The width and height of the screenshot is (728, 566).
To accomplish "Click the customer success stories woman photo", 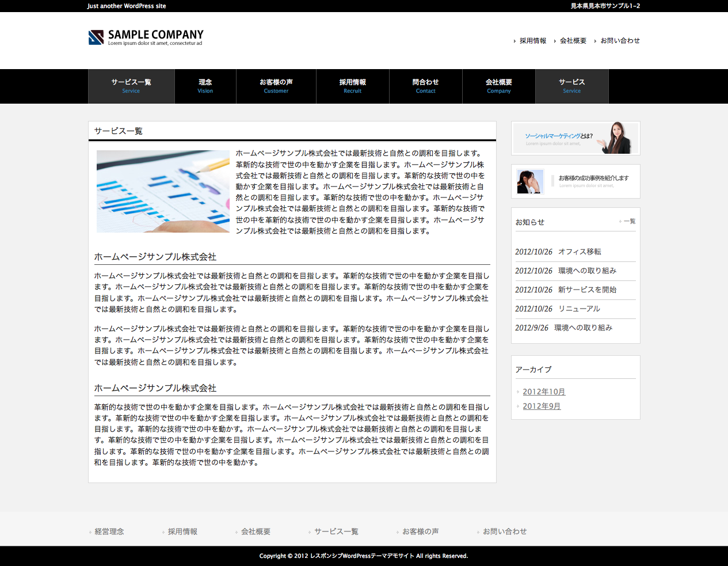I will click(x=530, y=181).
